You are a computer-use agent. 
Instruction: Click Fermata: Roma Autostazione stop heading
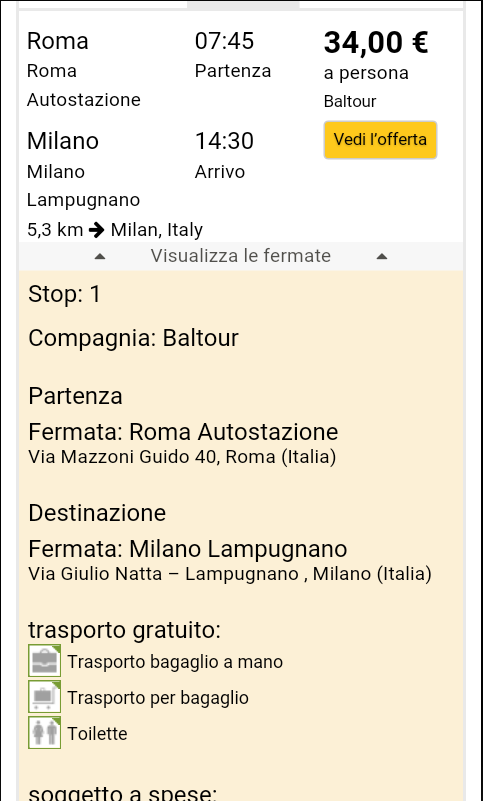coord(183,432)
